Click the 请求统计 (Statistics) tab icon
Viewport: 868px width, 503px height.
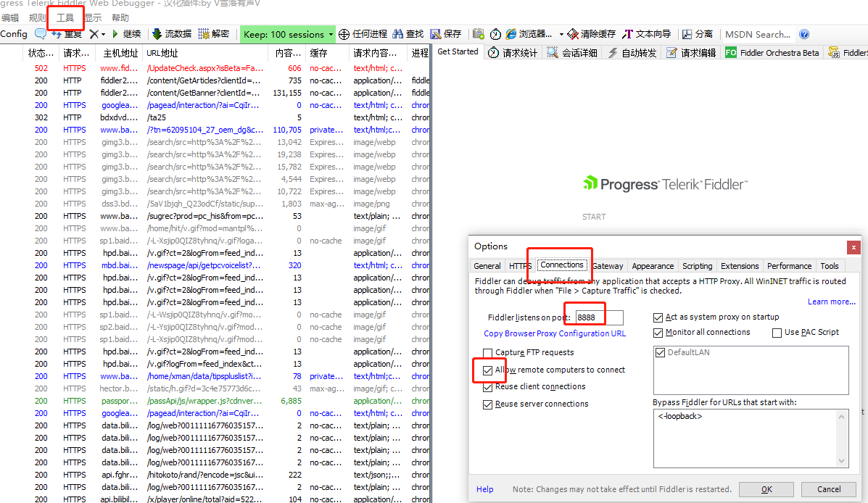pos(493,53)
